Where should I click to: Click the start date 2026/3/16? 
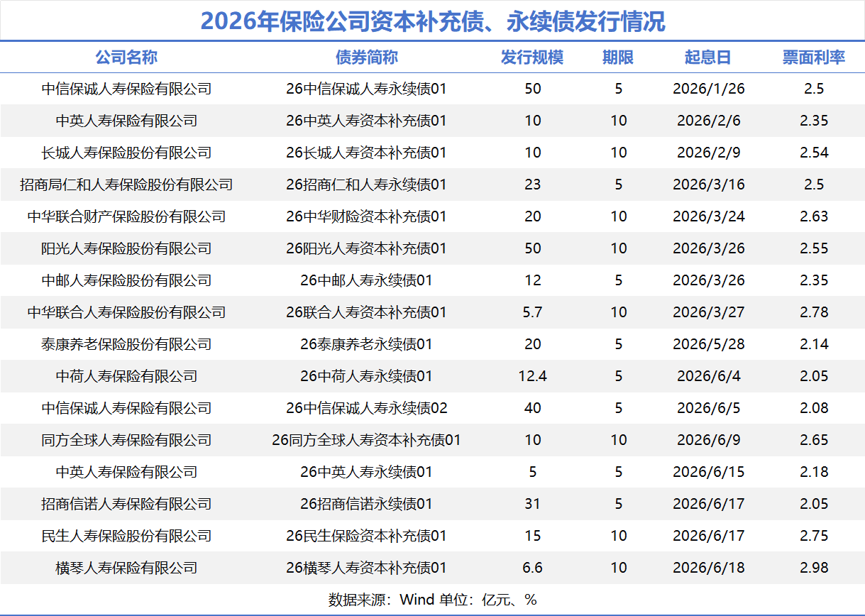[708, 185]
